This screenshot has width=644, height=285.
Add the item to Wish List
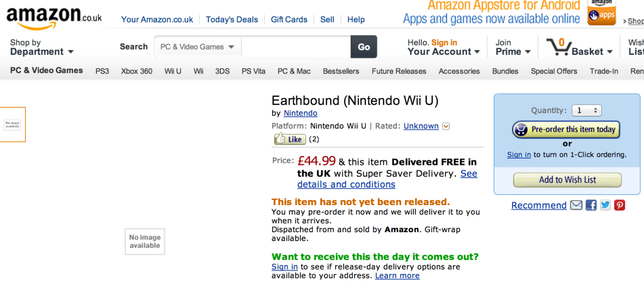pyautogui.click(x=567, y=180)
